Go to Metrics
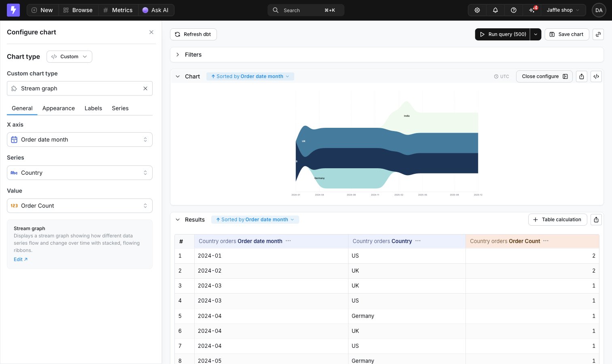The image size is (612, 364). 118,10
